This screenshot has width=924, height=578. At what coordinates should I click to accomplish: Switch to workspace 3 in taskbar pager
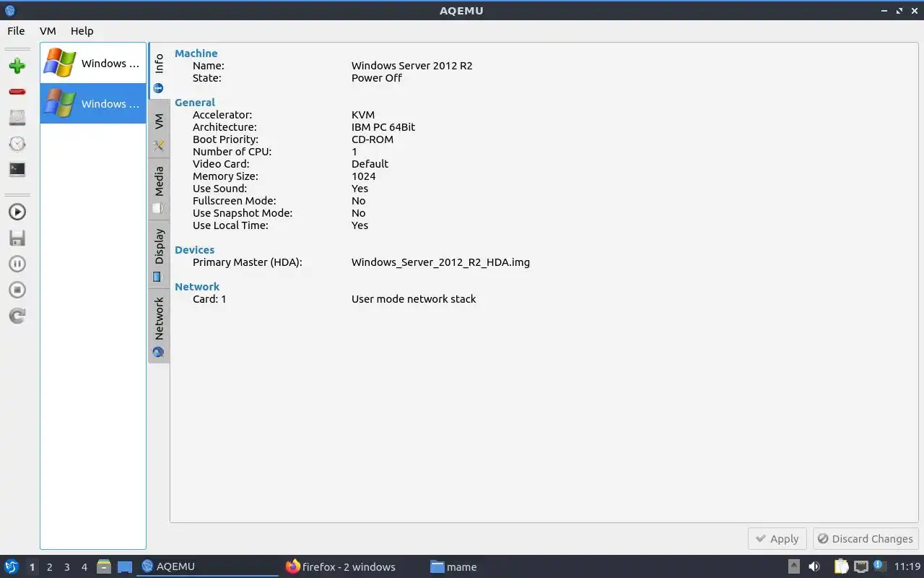[66, 567]
